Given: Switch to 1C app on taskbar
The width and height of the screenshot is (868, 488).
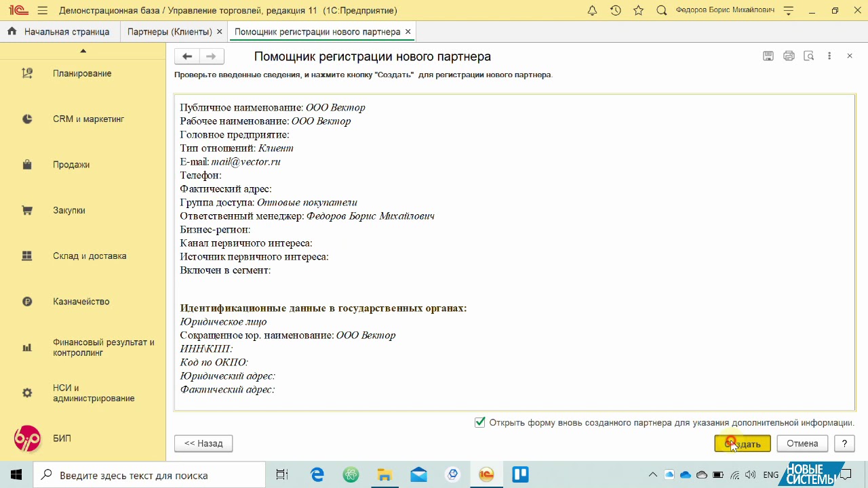Looking at the screenshot, I should 486,475.
